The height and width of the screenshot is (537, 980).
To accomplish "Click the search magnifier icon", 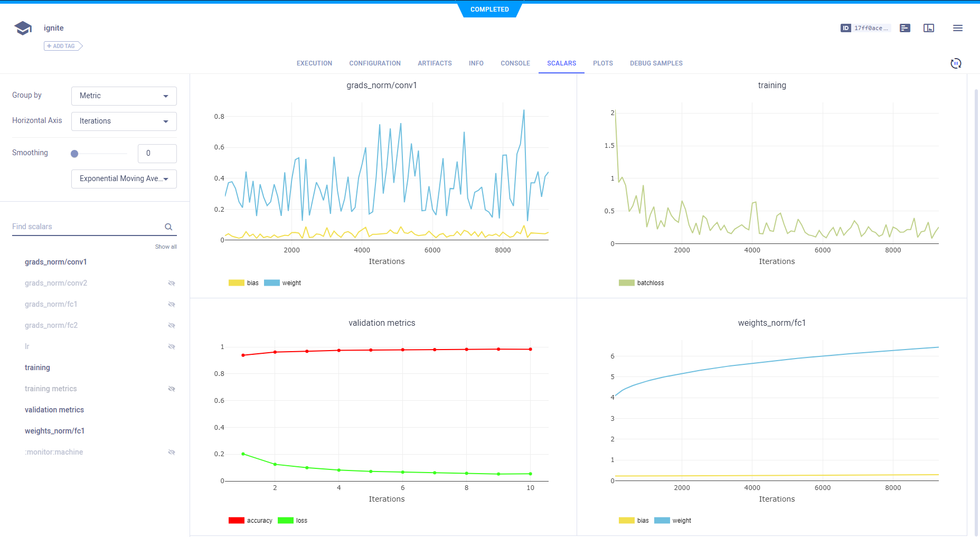I will coord(168,227).
